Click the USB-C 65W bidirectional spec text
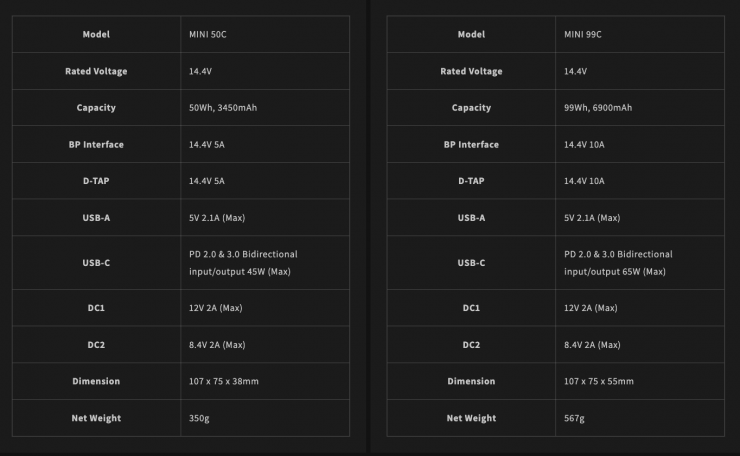The height and width of the screenshot is (456, 740). tap(618, 263)
